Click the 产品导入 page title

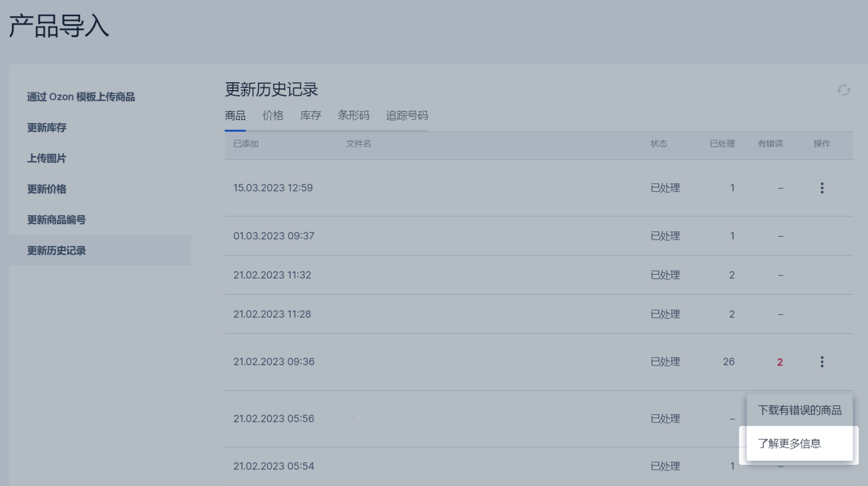[59, 26]
